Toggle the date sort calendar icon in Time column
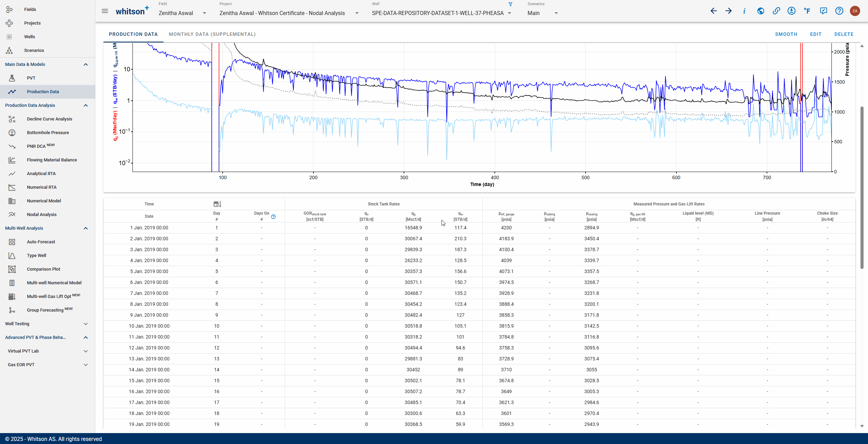The image size is (868, 444). tap(217, 204)
